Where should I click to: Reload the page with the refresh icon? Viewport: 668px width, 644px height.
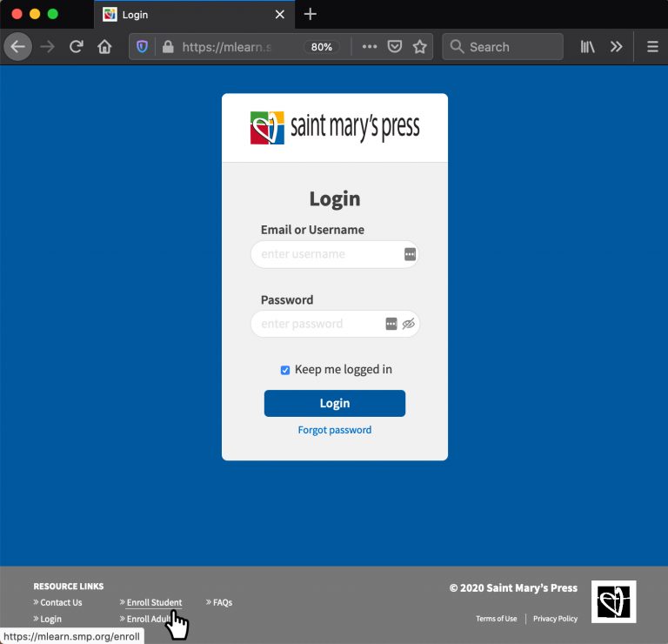click(x=77, y=47)
